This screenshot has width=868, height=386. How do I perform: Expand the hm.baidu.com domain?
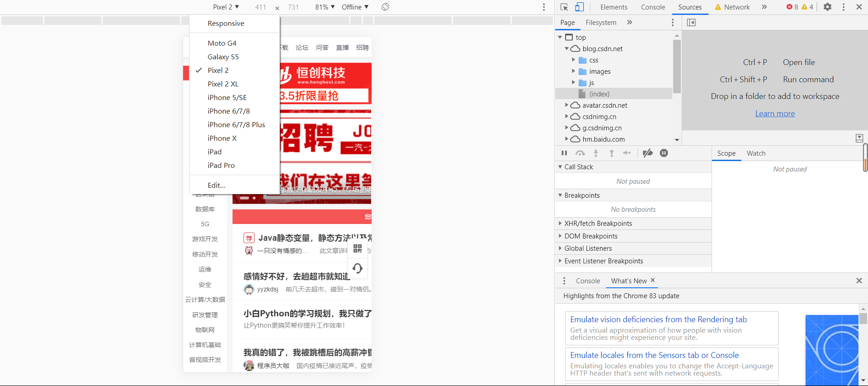566,139
